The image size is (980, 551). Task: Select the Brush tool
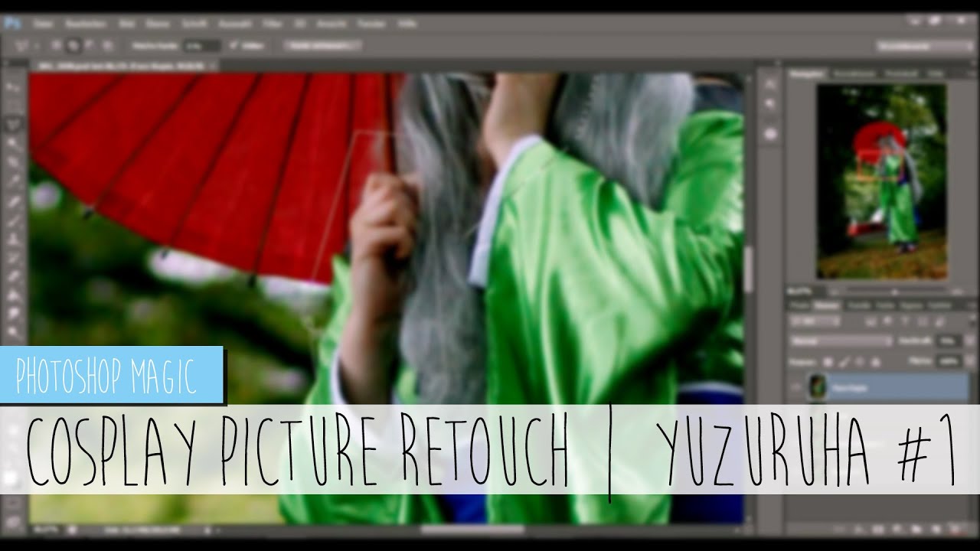[x=14, y=220]
